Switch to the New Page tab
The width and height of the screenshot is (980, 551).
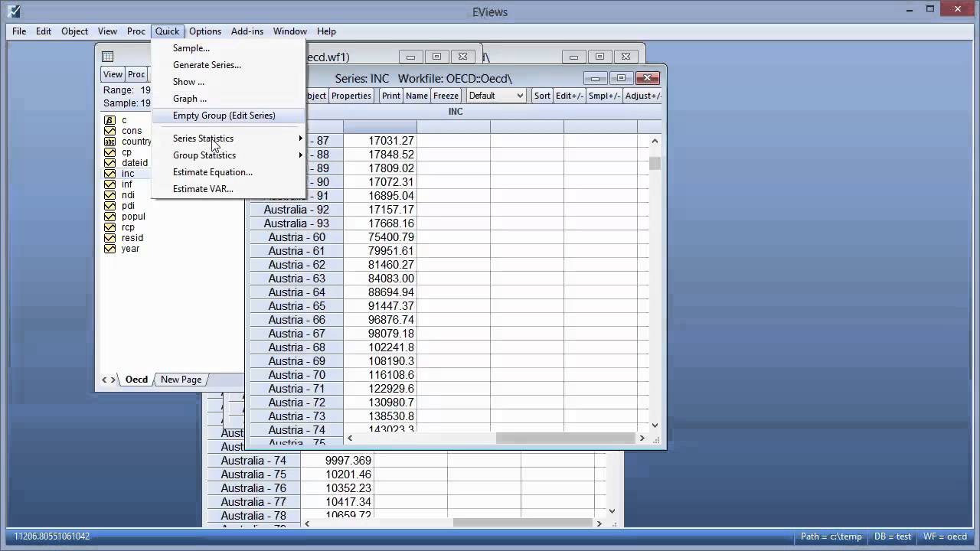[181, 380]
